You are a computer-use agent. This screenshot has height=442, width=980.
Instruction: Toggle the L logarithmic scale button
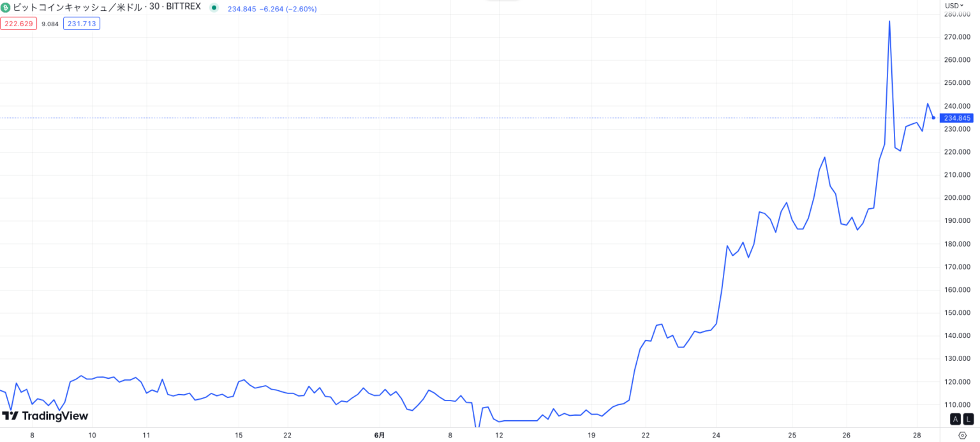(969, 419)
